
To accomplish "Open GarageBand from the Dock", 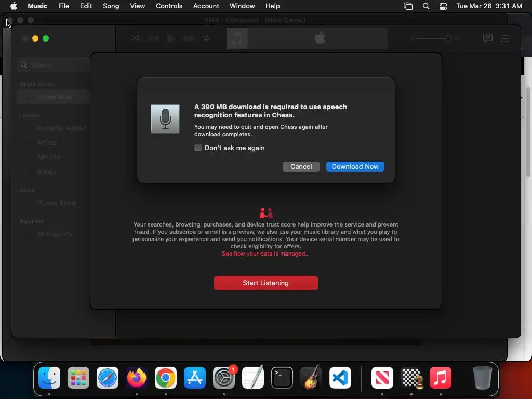I will 311,378.
